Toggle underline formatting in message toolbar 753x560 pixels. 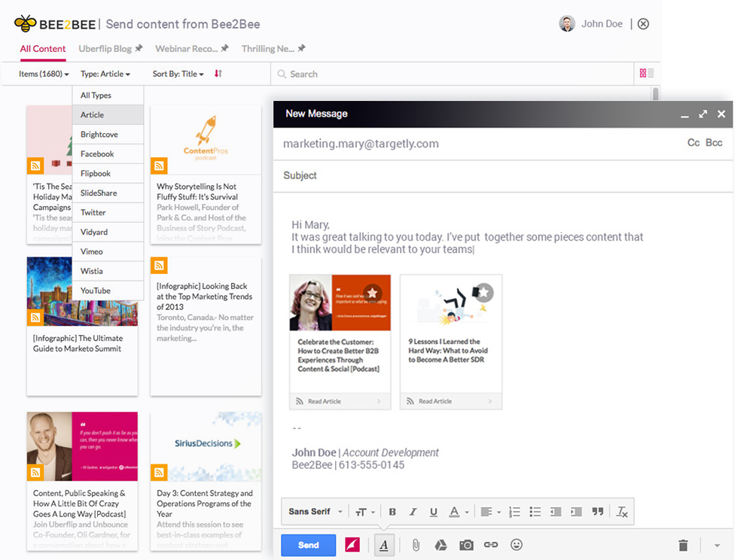tap(433, 512)
